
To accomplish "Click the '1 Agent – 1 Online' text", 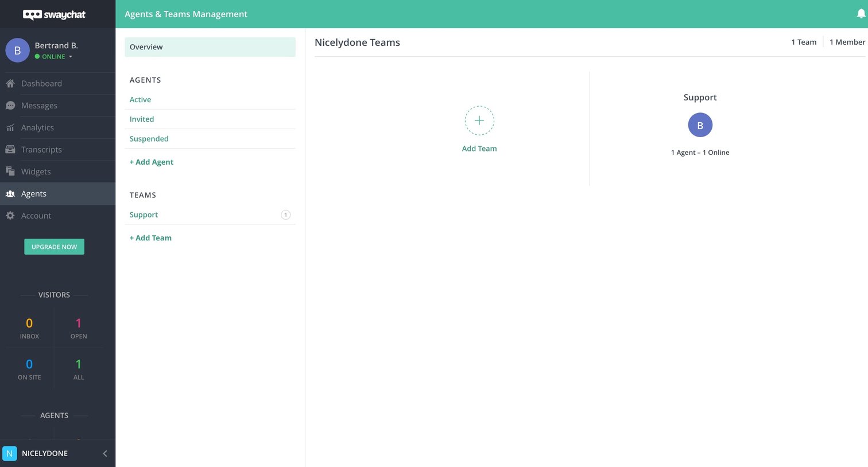I will (700, 153).
